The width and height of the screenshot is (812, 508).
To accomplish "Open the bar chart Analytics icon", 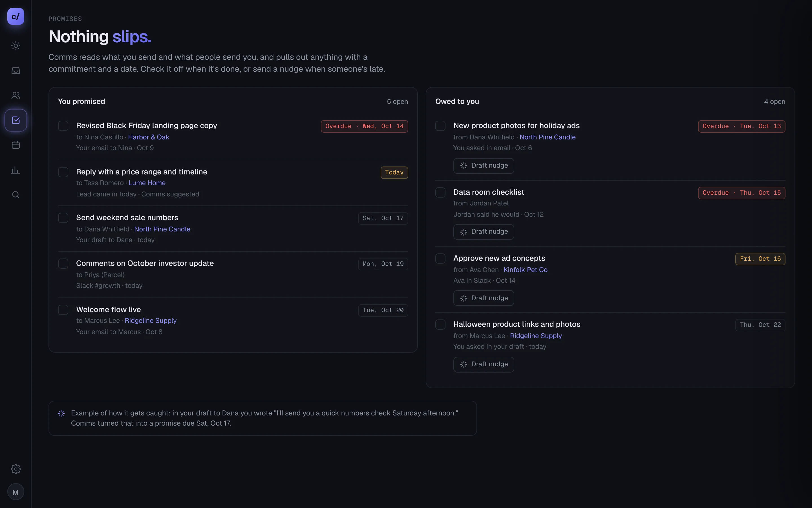I will [x=16, y=170].
